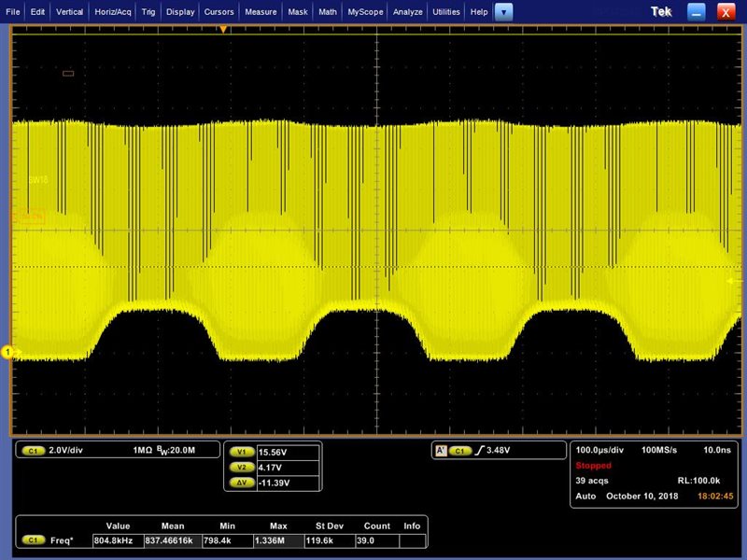Screen dimensions: 747x560
Task: Open the Edit menu
Action: 37,12
